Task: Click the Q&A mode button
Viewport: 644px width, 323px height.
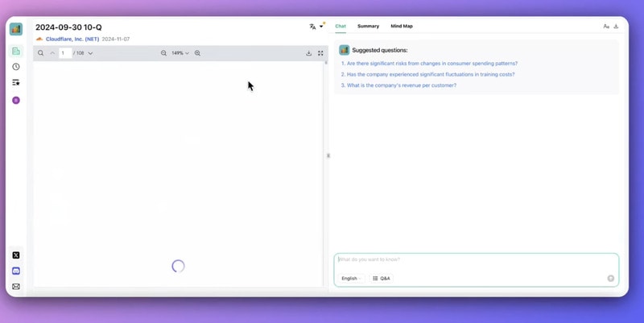Action: (382, 279)
